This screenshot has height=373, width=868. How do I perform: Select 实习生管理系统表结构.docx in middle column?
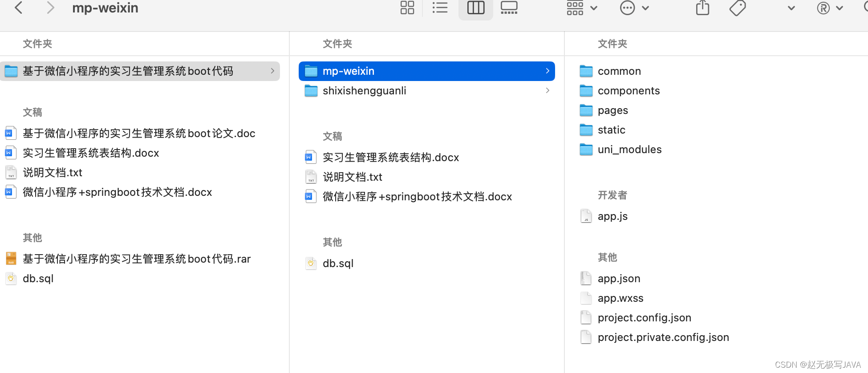391,158
